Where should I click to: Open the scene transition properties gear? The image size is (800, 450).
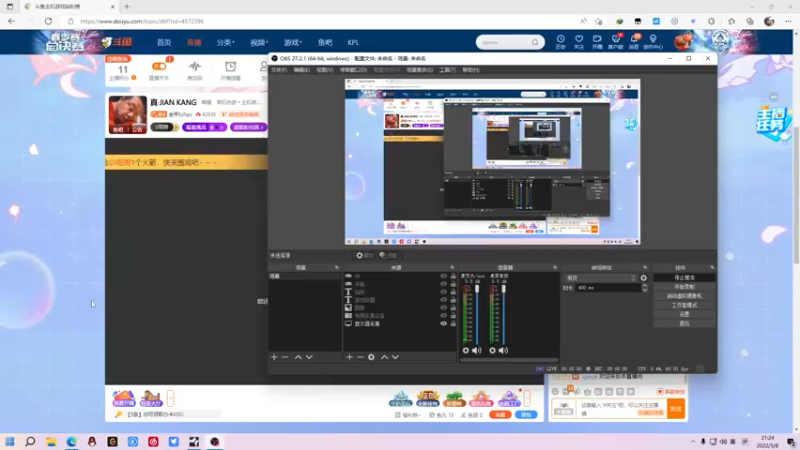click(x=643, y=278)
